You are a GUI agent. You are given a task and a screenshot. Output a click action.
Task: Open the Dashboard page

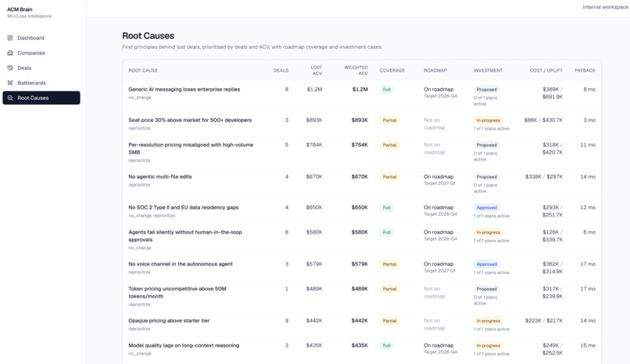click(41, 37)
